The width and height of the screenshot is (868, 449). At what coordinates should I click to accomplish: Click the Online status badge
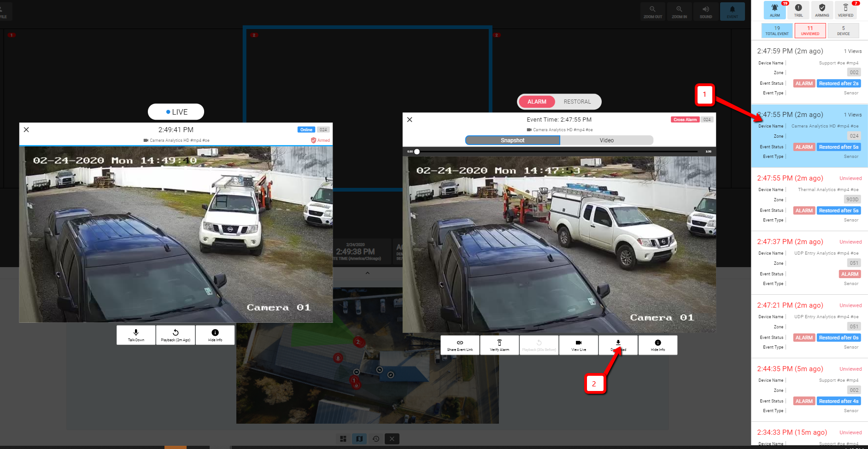[306, 130]
